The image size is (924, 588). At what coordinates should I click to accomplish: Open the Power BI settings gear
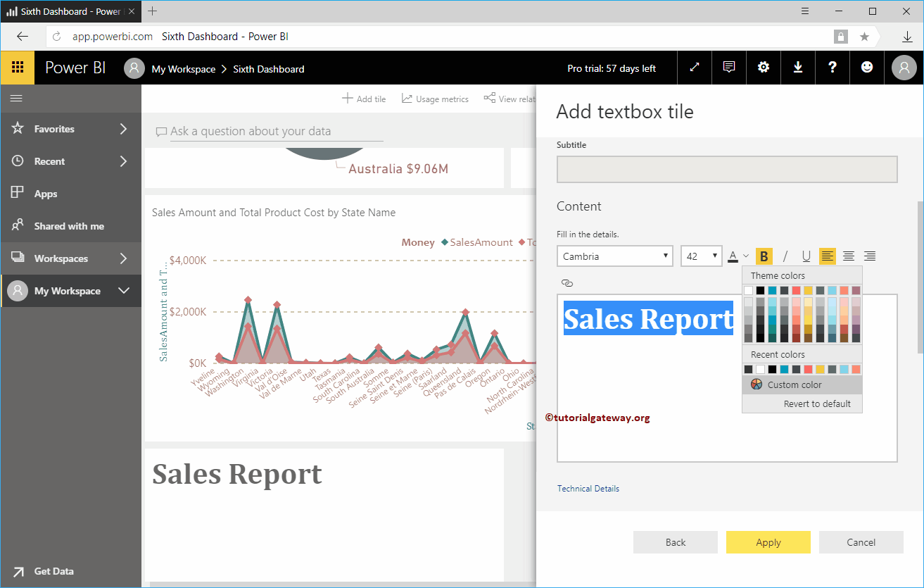763,68
